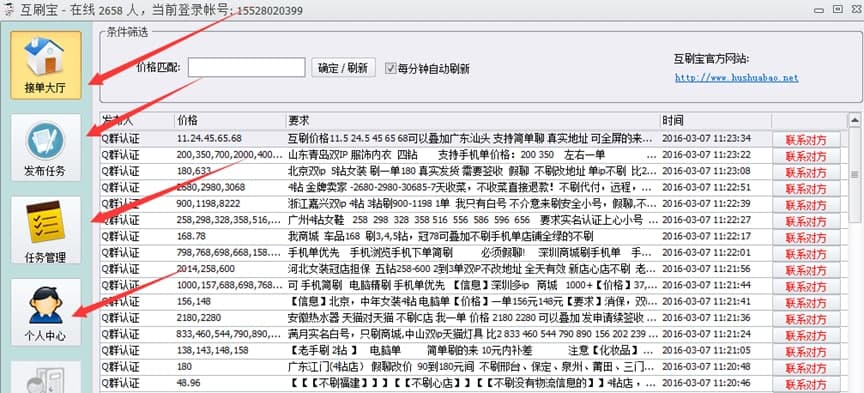This screenshot has height=393, width=864.
Task: Click 联系对方 for the 11:21:56 row
Action: [x=806, y=270]
